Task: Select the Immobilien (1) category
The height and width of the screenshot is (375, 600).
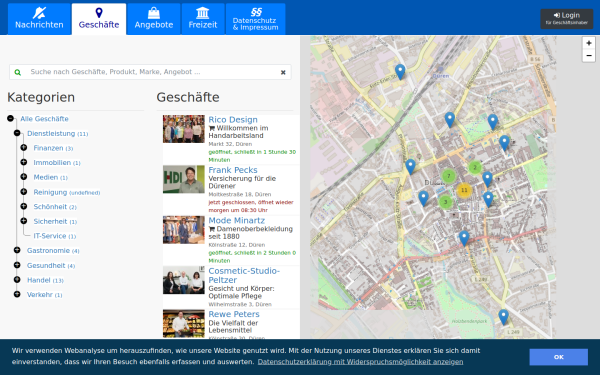Action: pos(57,163)
